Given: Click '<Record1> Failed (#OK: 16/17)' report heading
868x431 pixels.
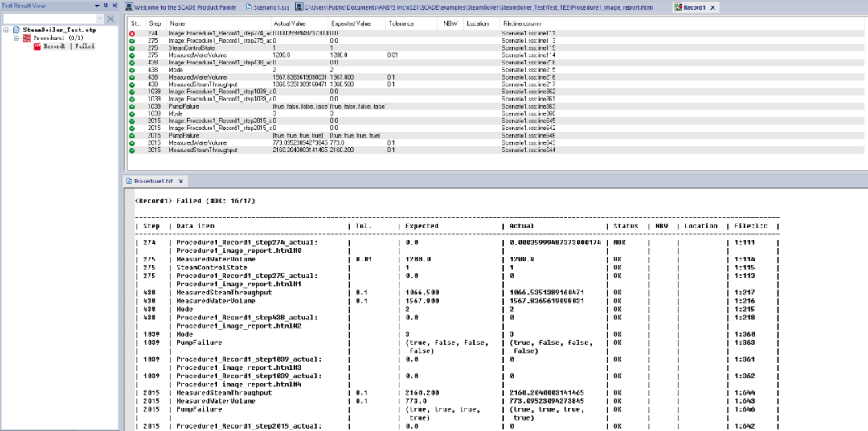Looking at the screenshot, I should (195, 200).
